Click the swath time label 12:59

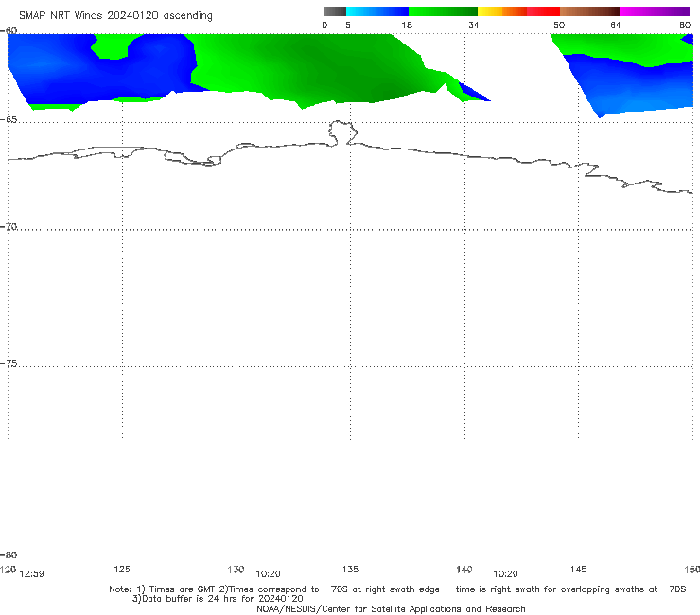tap(32, 574)
